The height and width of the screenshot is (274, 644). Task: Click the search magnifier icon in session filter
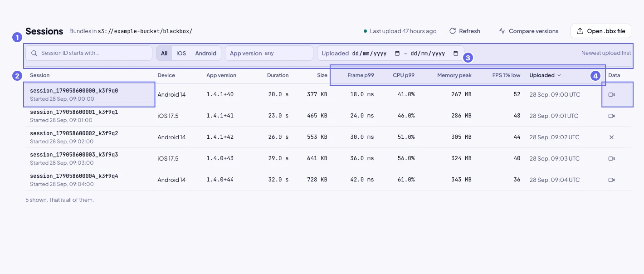(x=34, y=53)
